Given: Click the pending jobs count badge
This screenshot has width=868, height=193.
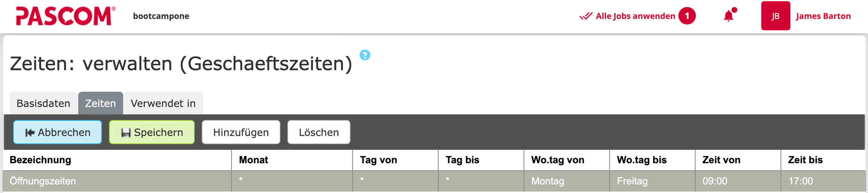Looking at the screenshot, I should pos(687,16).
